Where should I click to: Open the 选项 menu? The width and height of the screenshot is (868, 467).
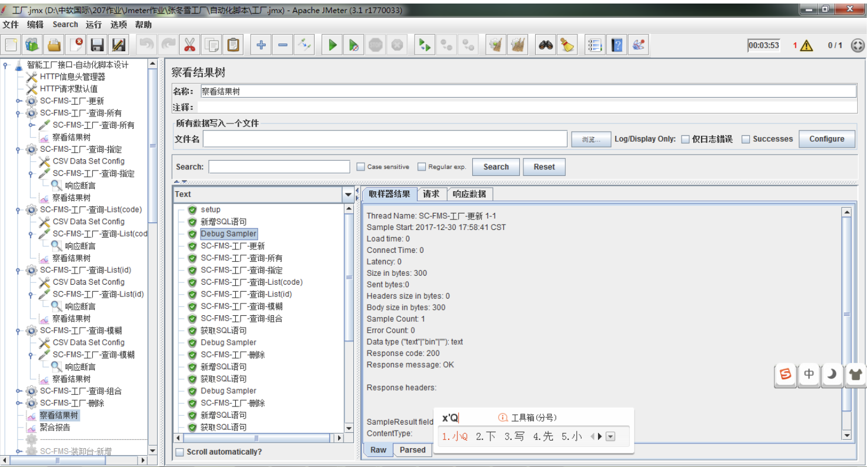(118, 25)
